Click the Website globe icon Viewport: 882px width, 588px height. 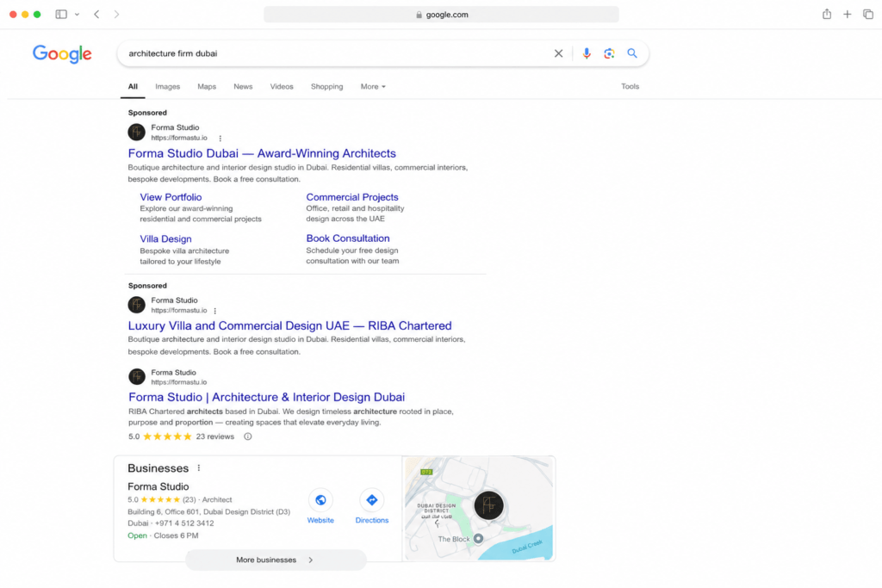click(x=320, y=500)
